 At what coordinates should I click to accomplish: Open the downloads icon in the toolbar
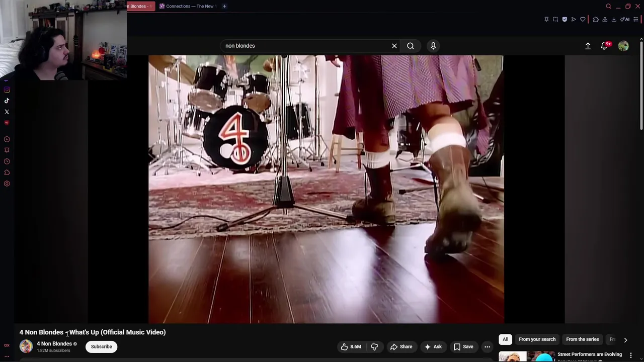(614, 20)
